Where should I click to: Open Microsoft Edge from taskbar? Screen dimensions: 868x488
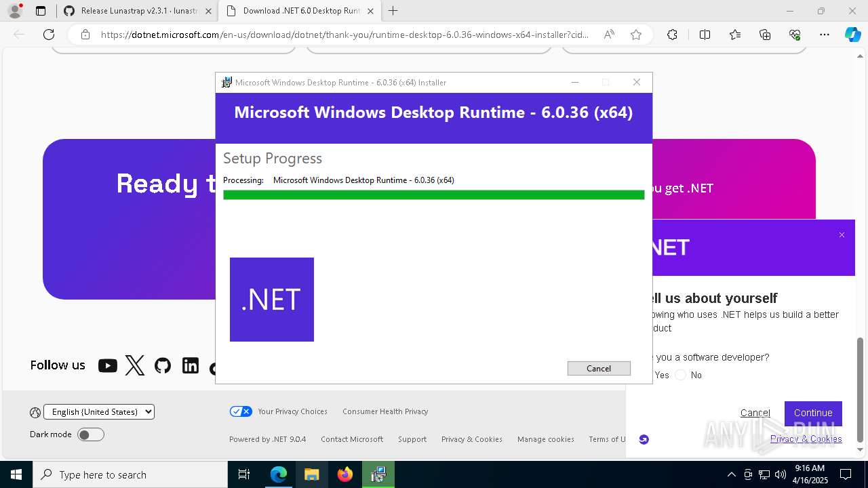(x=279, y=474)
